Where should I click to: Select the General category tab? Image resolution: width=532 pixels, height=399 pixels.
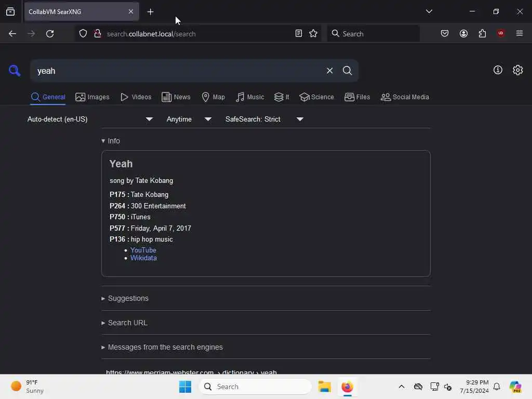[x=48, y=97]
